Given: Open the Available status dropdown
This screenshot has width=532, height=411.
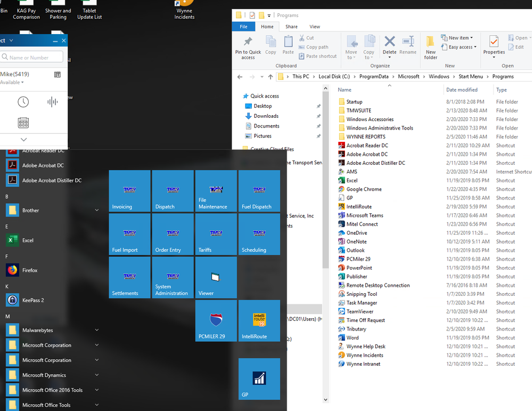Looking at the screenshot, I should coord(12,83).
